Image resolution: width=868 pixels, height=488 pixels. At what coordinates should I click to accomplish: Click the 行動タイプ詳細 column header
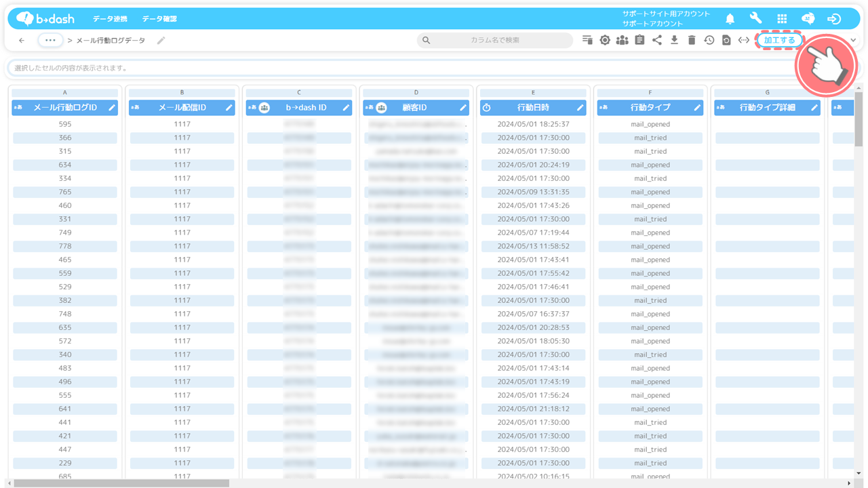tap(767, 107)
